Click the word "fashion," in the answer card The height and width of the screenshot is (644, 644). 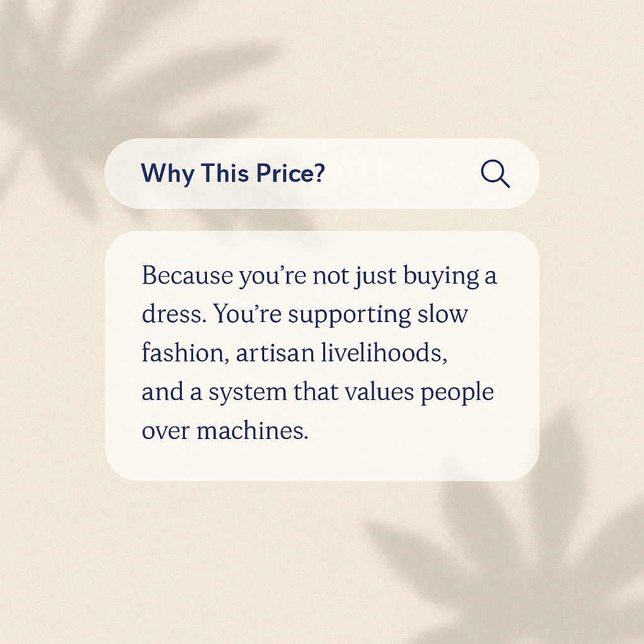186,353
